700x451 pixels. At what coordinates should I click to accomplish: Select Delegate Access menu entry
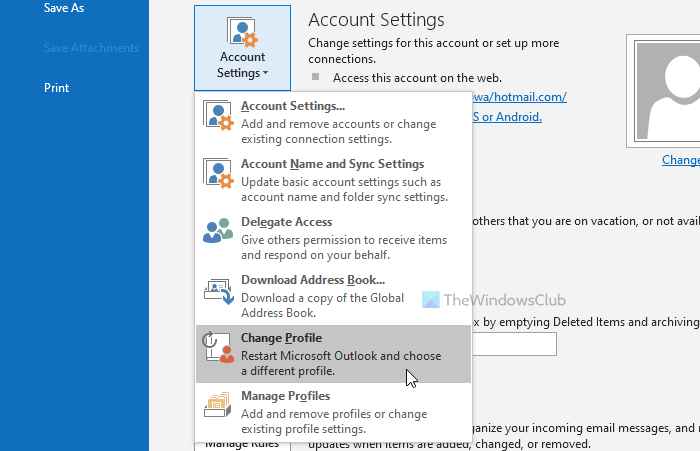(x=333, y=238)
